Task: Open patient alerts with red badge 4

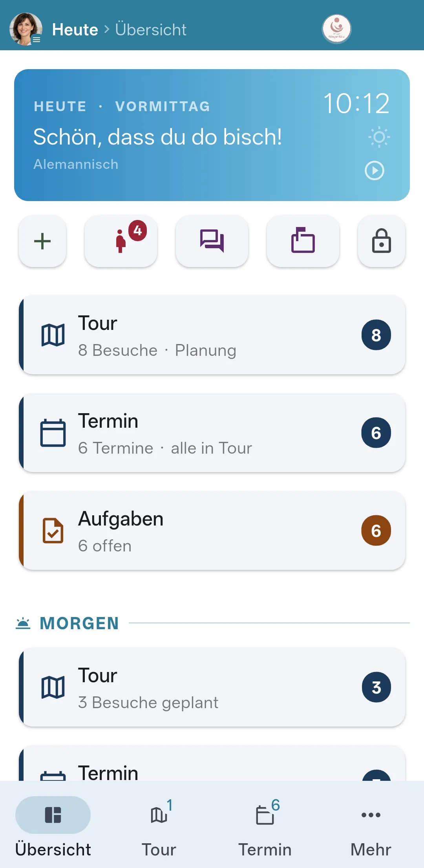Action: pyautogui.click(x=121, y=241)
